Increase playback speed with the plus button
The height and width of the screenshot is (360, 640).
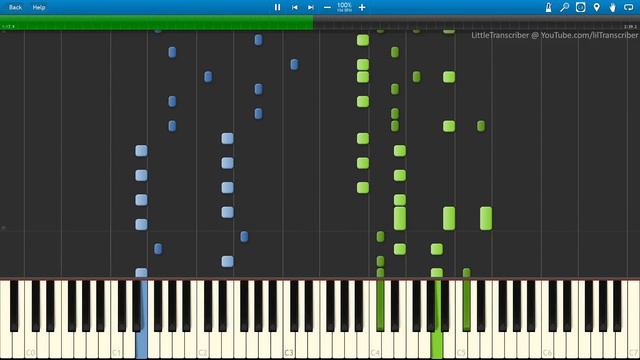pos(362,7)
